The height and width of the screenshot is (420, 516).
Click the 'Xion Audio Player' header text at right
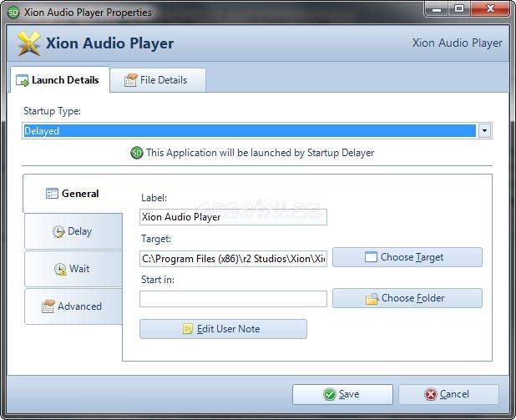click(x=458, y=43)
